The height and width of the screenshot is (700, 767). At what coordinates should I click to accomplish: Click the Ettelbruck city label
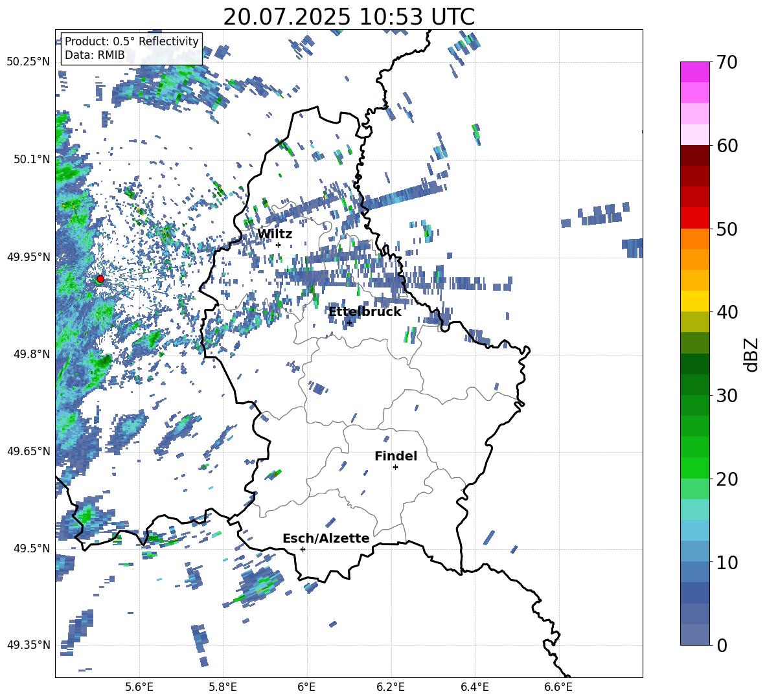pyautogui.click(x=365, y=312)
